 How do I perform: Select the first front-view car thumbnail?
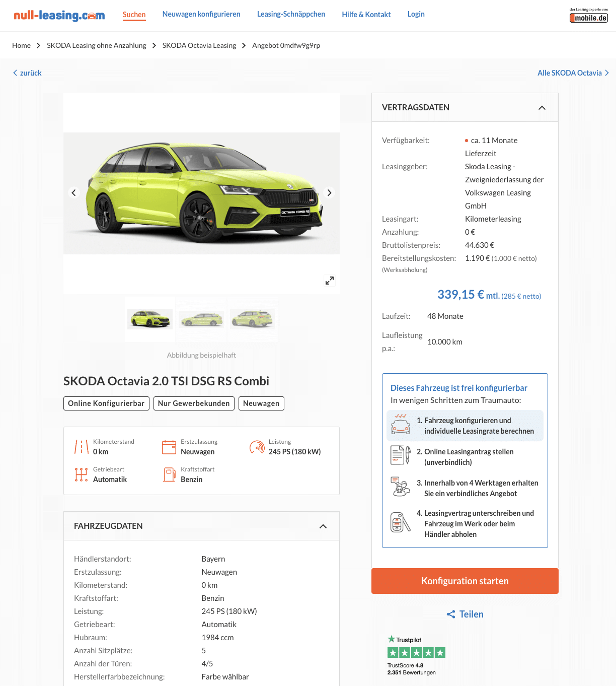[150, 319]
